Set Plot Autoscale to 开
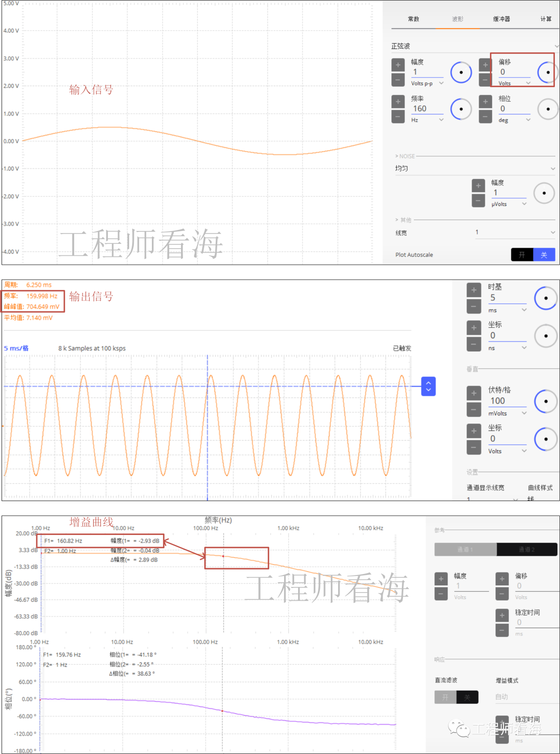This screenshot has width=560, height=754. [522, 254]
